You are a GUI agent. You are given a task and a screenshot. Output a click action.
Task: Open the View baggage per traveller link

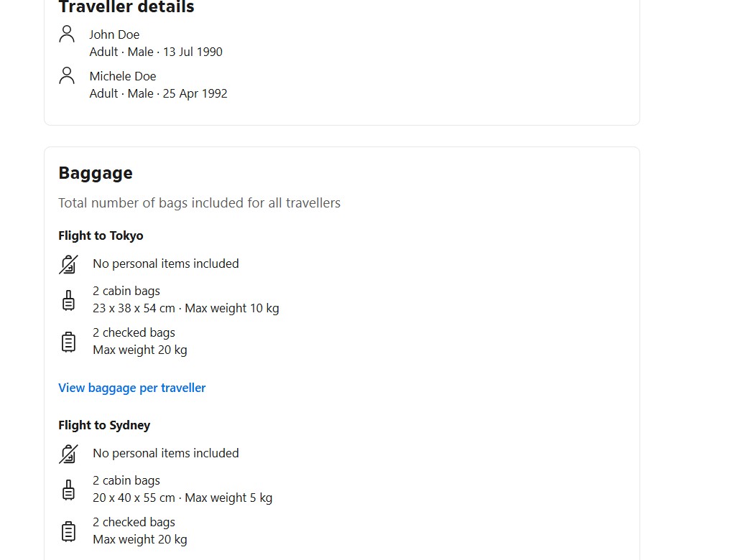pyautogui.click(x=132, y=388)
